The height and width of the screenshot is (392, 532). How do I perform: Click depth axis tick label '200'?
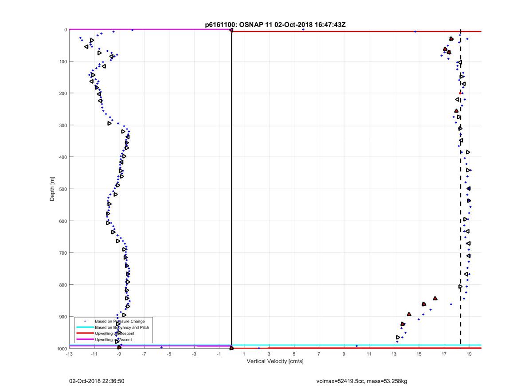coord(63,93)
